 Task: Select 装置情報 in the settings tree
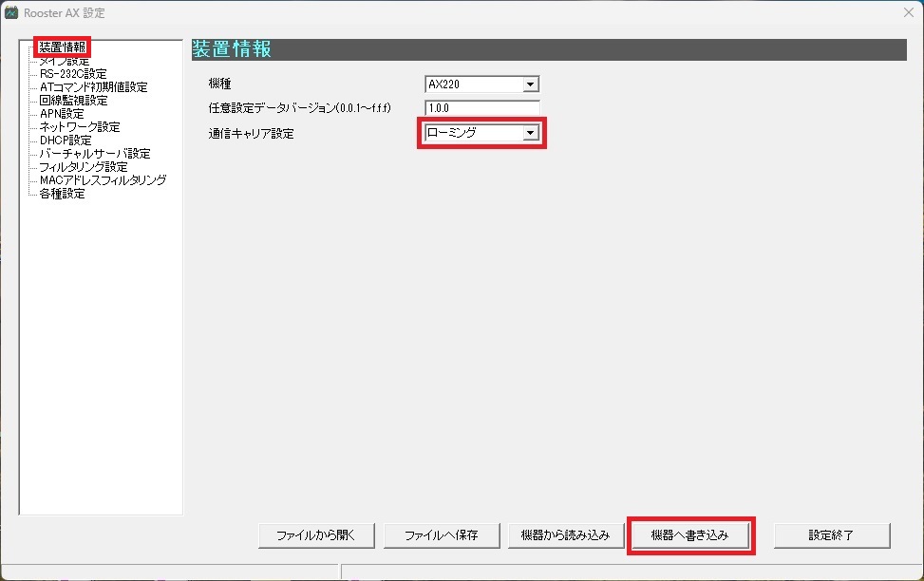[63, 47]
